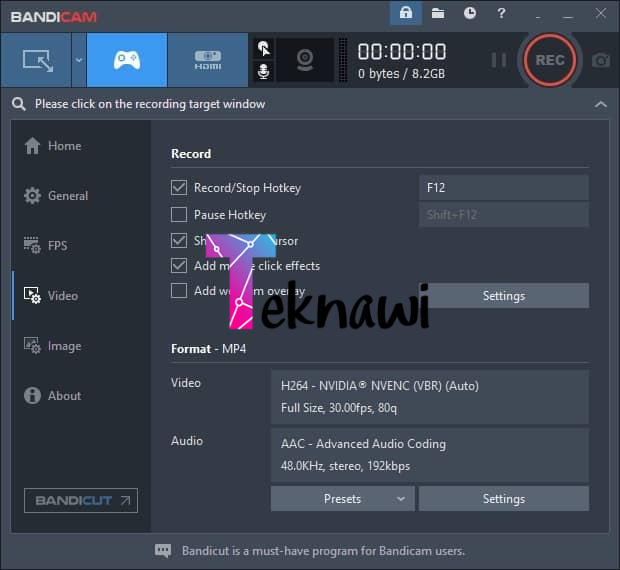Click the Shift+F12 hotkey field
The height and width of the screenshot is (570, 620).
pos(504,215)
